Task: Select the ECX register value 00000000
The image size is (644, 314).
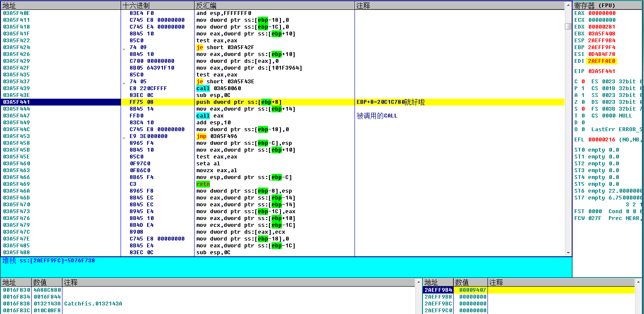Action: coord(602,20)
